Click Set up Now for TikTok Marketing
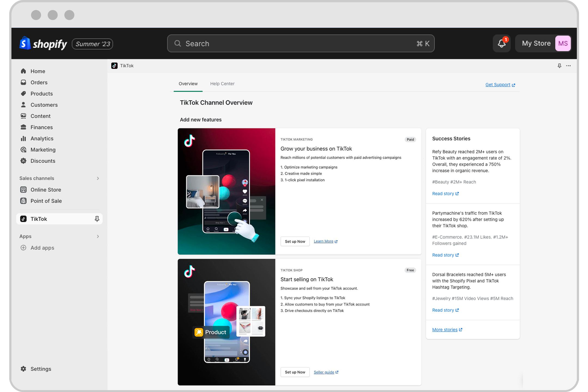The width and height of the screenshot is (588, 392). pos(295,241)
